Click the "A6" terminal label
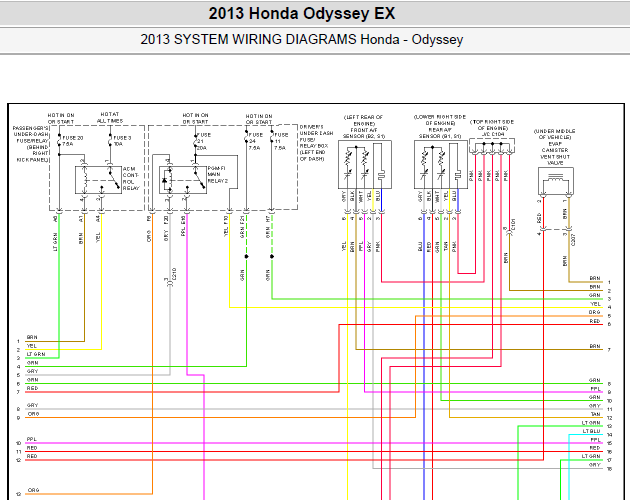Viewport: 630px width, 500px height. point(55,219)
